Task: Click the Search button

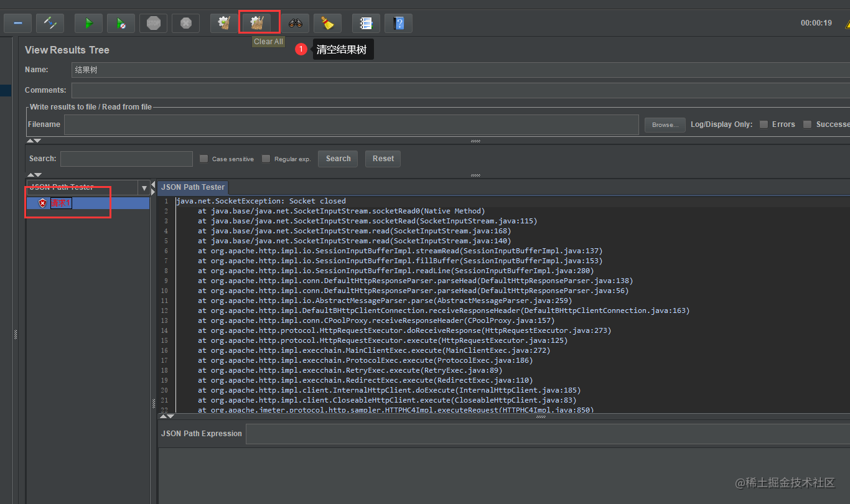Action: [338, 159]
